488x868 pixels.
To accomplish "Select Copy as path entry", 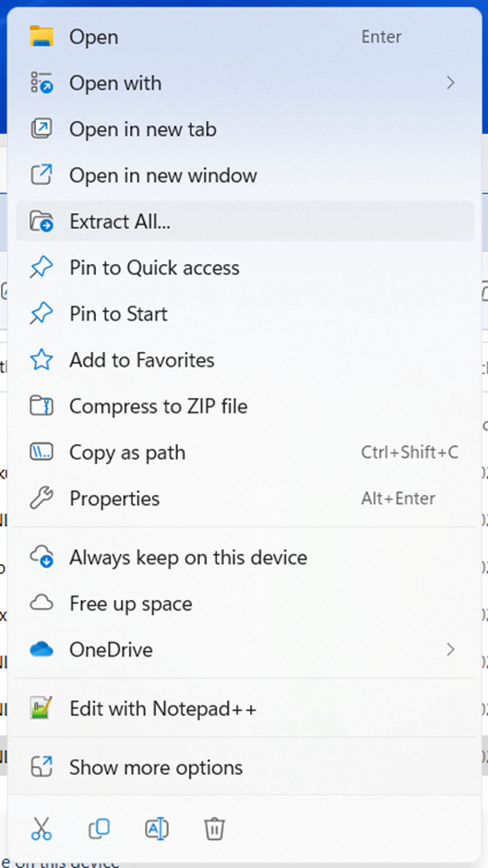I will (x=245, y=452).
